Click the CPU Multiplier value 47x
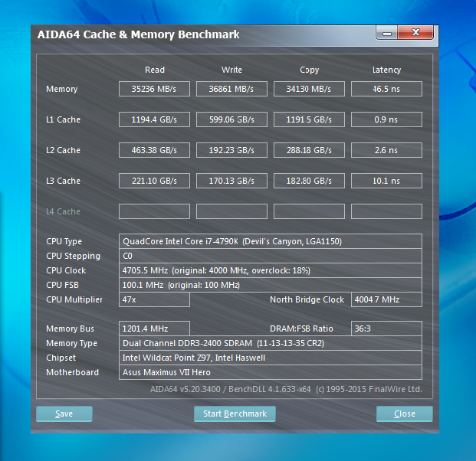 (x=154, y=299)
